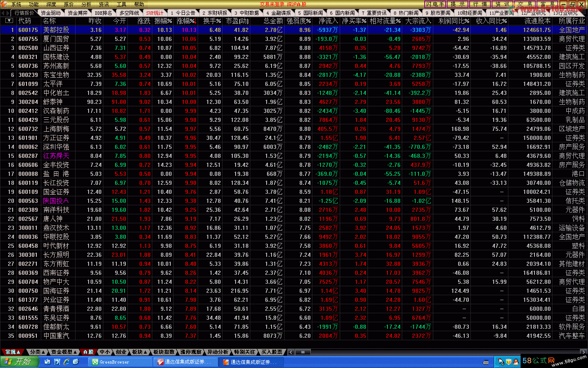Click the QQ penguin tray icon
The width and height of the screenshot is (588, 368).
[516, 362]
